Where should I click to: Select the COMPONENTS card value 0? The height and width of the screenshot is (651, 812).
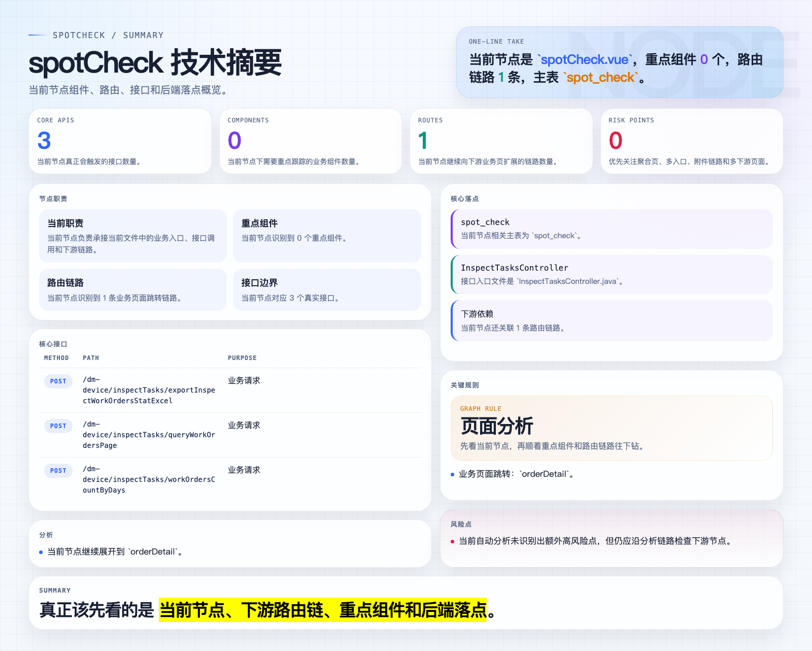click(x=234, y=141)
